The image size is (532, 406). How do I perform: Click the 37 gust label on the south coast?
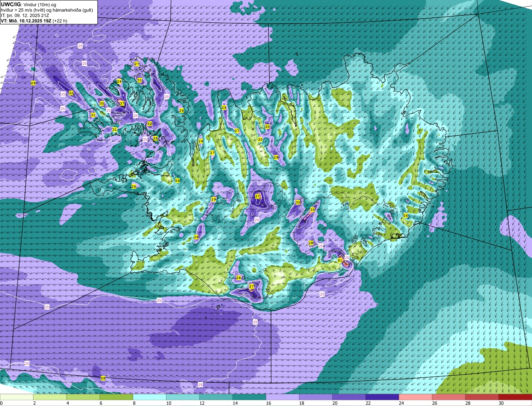[x=251, y=286]
